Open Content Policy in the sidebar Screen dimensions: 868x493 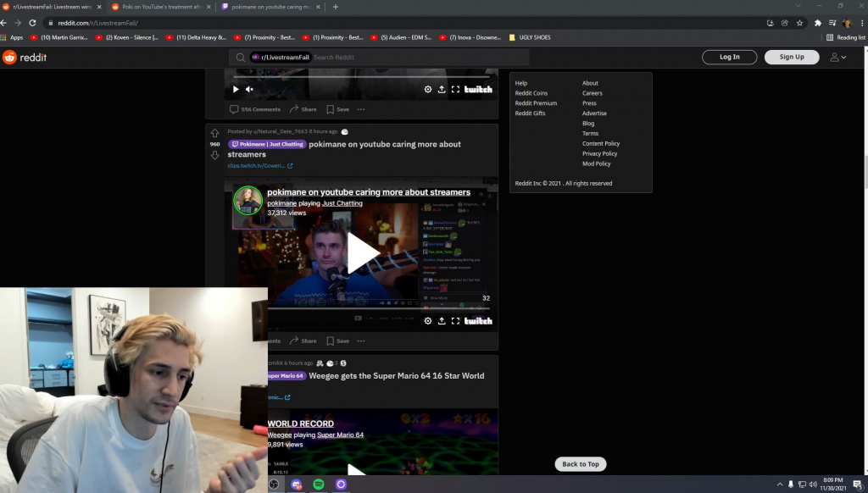(x=601, y=144)
